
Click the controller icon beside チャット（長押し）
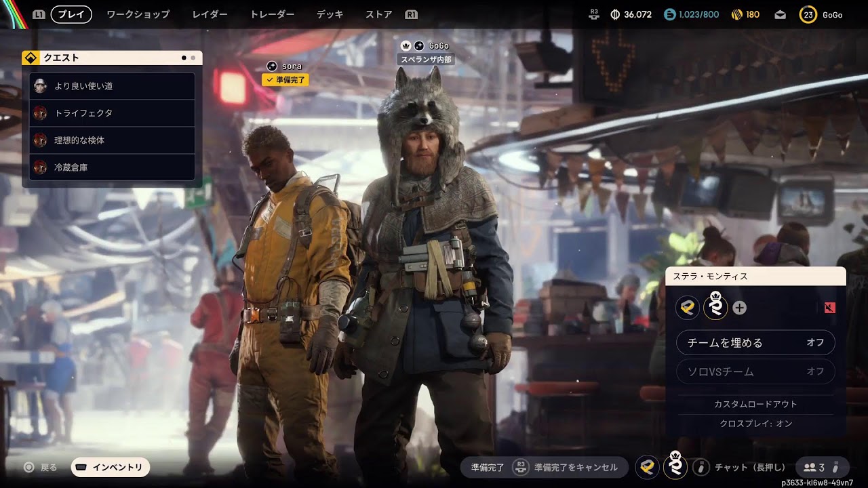pos(701,467)
